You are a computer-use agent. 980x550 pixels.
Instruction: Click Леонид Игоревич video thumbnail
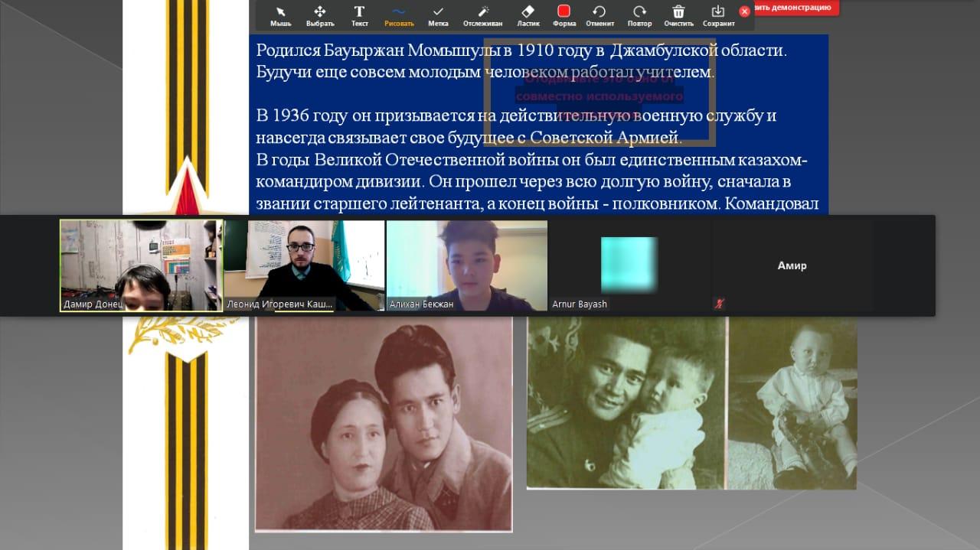304,265
